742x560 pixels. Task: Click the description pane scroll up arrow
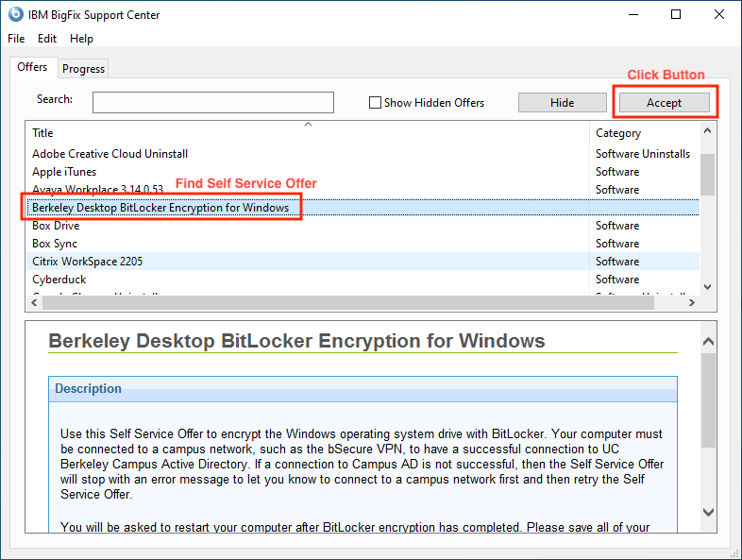(x=708, y=341)
